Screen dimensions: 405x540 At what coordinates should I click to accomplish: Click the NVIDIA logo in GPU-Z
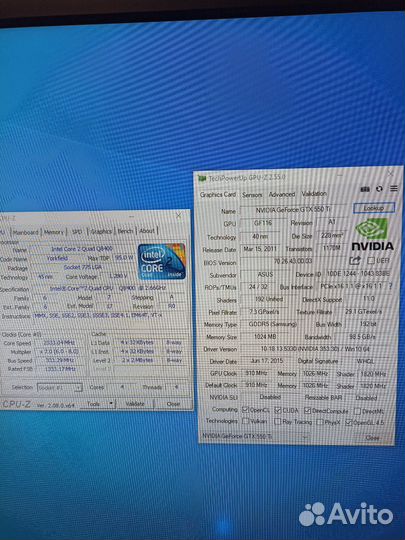pyautogui.click(x=373, y=234)
